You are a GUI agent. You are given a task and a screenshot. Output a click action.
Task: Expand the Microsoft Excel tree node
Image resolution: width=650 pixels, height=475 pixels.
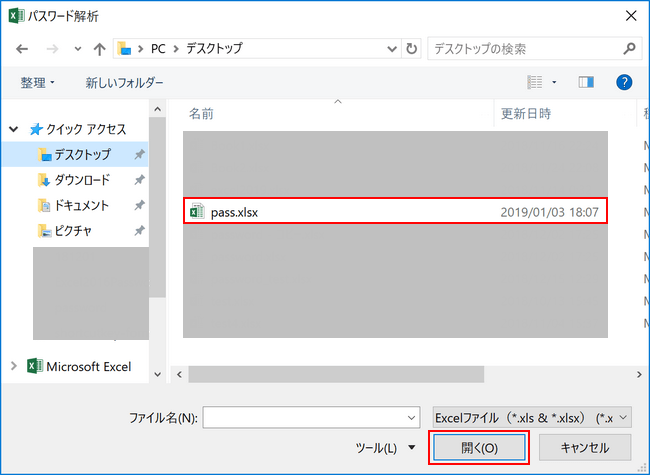(x=14, y=366)
